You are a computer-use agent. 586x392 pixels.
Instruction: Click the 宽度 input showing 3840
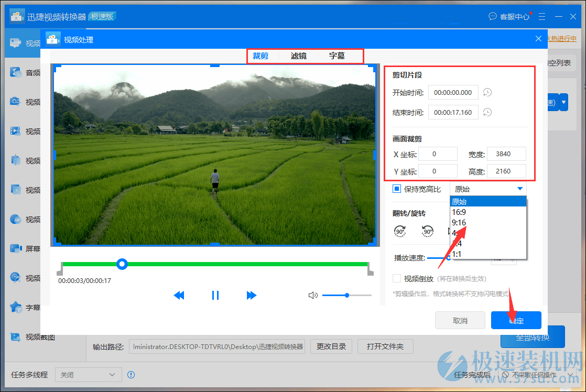coord(506,154)
